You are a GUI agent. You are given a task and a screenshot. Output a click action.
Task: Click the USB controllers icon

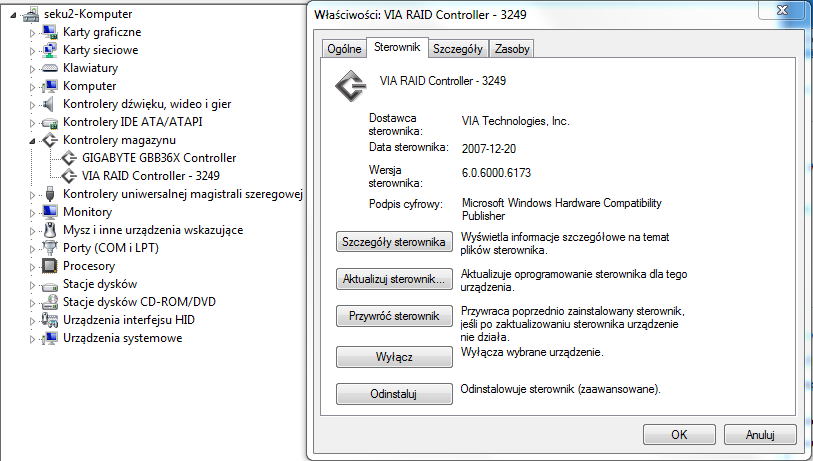tap(50, 194)
